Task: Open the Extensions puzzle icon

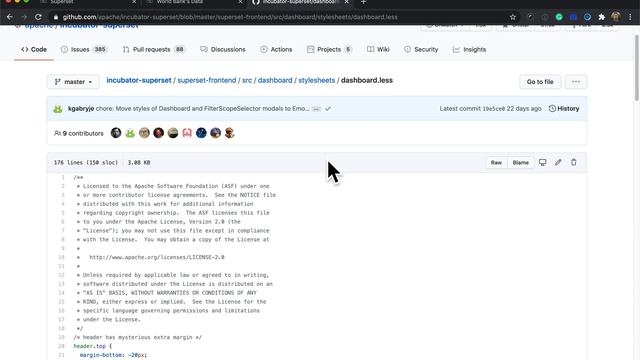Action: click(601, 17)
